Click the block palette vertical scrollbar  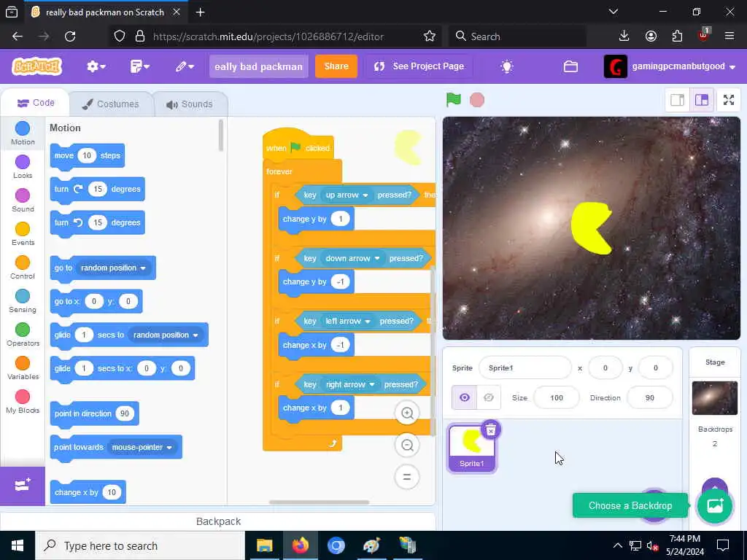pos(220,136)
